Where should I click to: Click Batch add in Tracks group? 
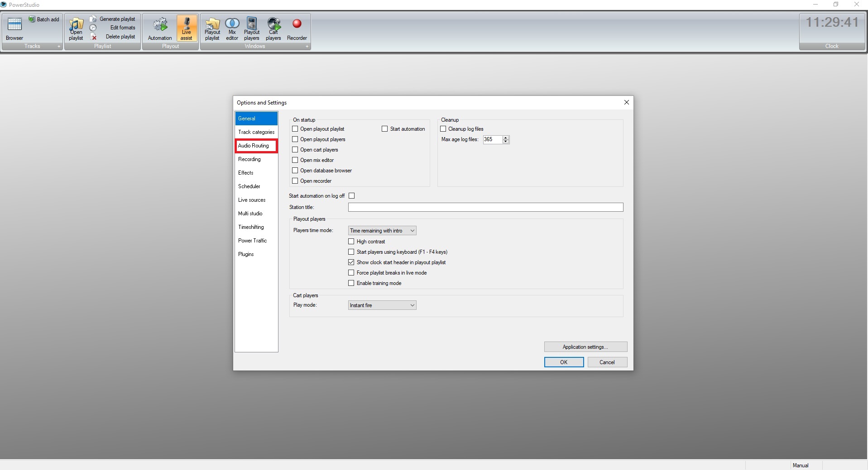(x=44, y=19)
